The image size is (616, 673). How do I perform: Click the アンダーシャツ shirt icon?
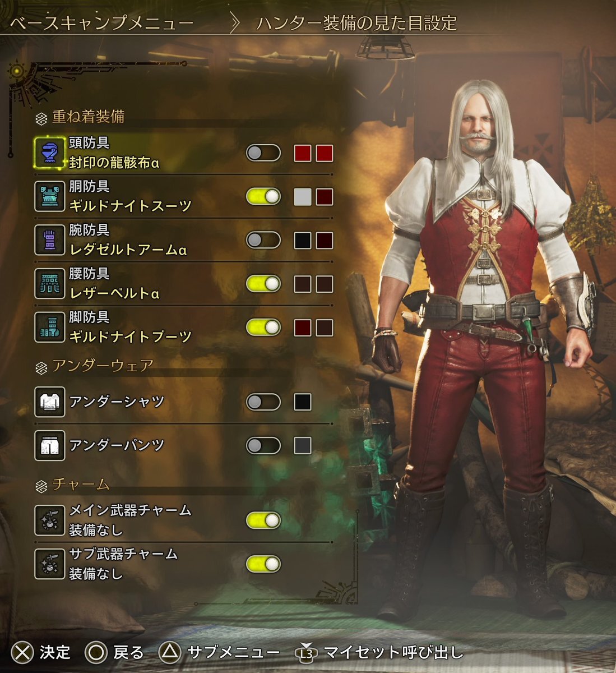pyautogui.click(x=49, y=402)
